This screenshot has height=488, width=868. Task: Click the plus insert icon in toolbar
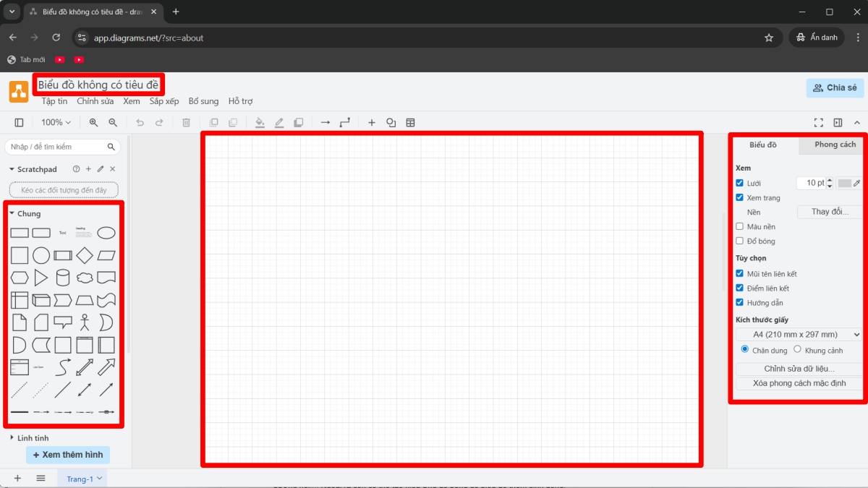[372, 123]
